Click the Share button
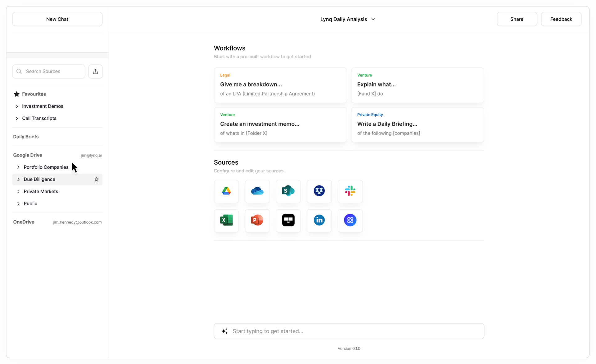596x364 pixels. tap(517, 19)
